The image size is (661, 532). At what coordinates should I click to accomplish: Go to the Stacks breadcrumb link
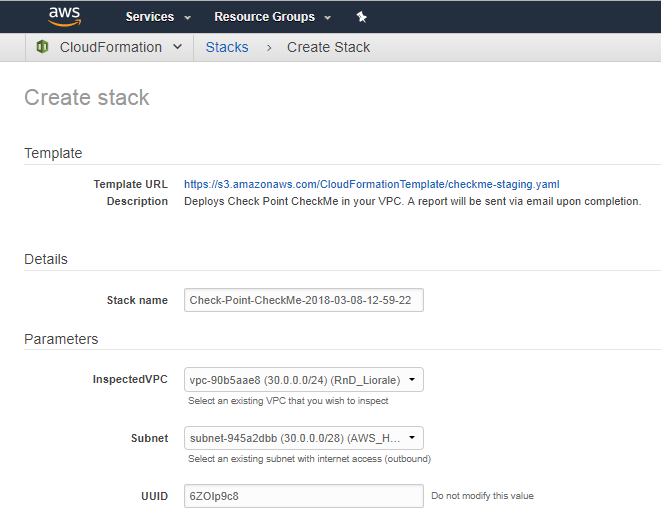(227, 47)
